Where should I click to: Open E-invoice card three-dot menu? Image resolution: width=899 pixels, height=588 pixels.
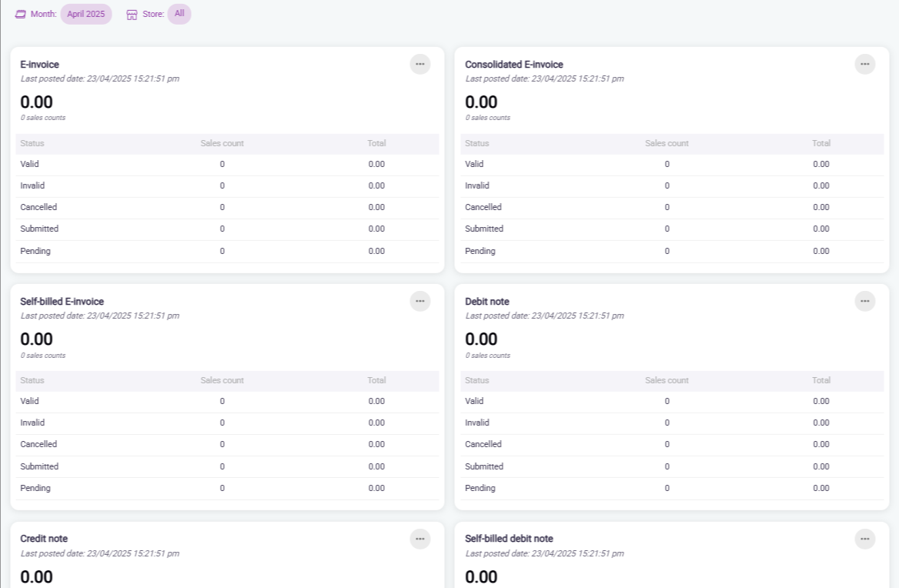[x=419, y=65]
